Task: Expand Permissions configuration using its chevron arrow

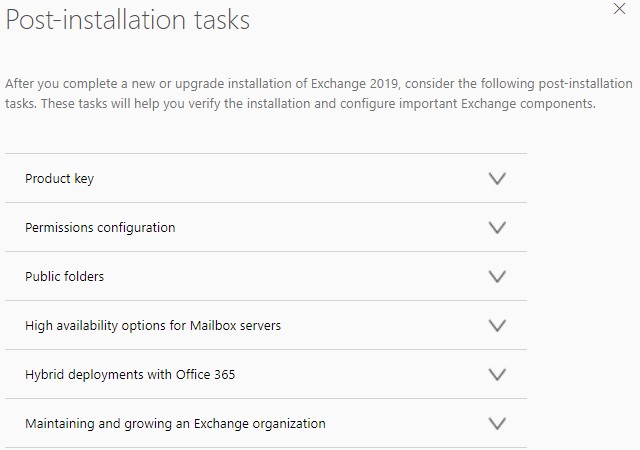Action: (x=497, y=228)
